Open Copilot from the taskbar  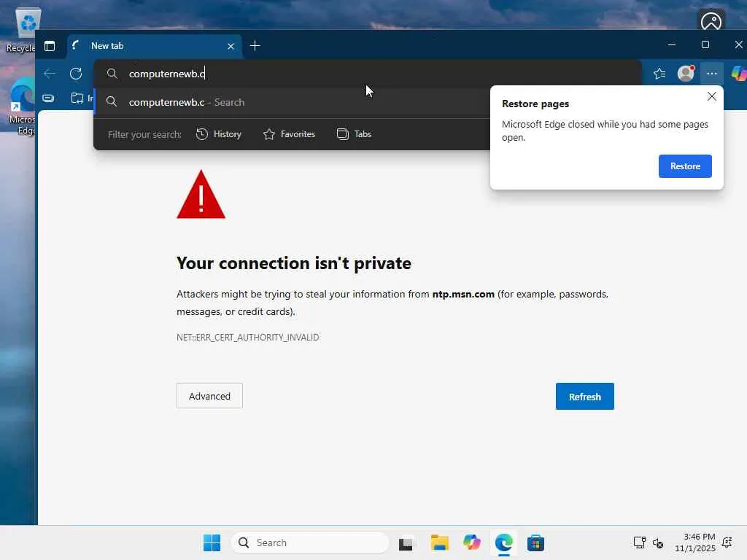472,542
